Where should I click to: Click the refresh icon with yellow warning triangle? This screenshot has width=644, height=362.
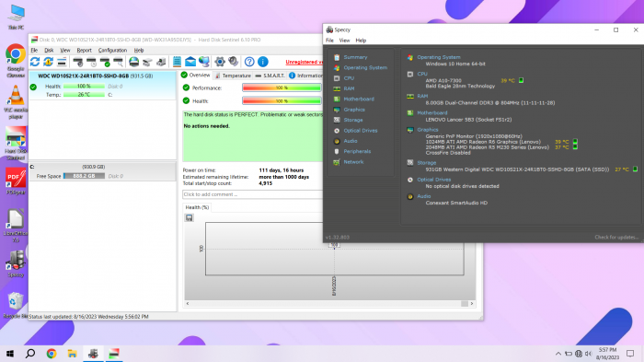coord(48,62)
